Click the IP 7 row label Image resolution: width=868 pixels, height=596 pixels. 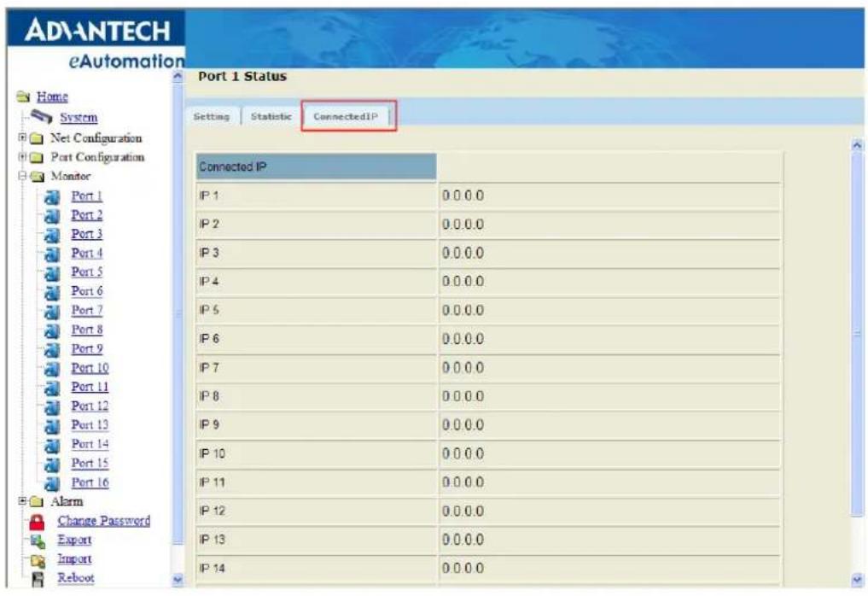[x=209, y=368]
